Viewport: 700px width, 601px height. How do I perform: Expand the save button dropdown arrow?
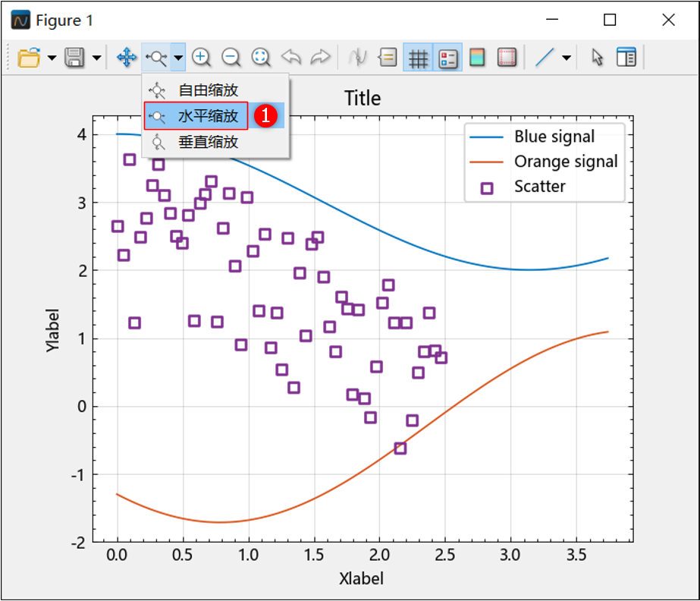(x=96, y=58)
